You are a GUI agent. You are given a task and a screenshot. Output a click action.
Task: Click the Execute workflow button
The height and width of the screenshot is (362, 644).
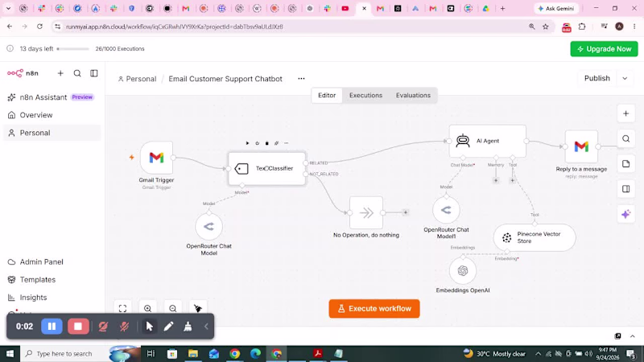tap(374, 309)
